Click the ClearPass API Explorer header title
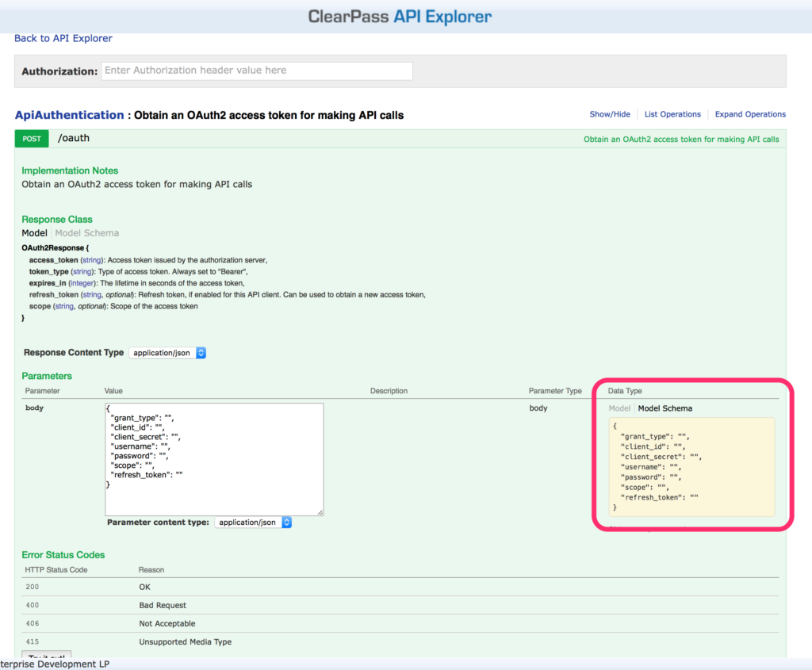812x670 pixels. 400,17
